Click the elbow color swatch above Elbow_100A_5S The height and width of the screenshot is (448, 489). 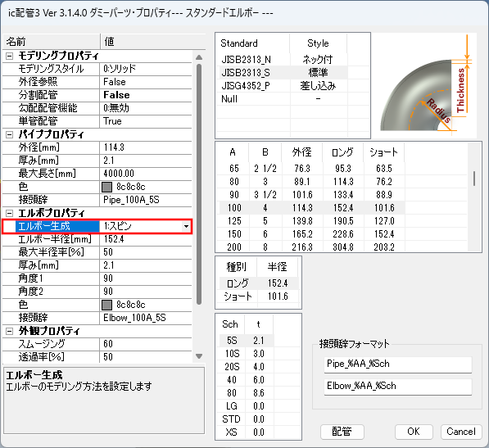pyautogui.click(x=107, y=305)
